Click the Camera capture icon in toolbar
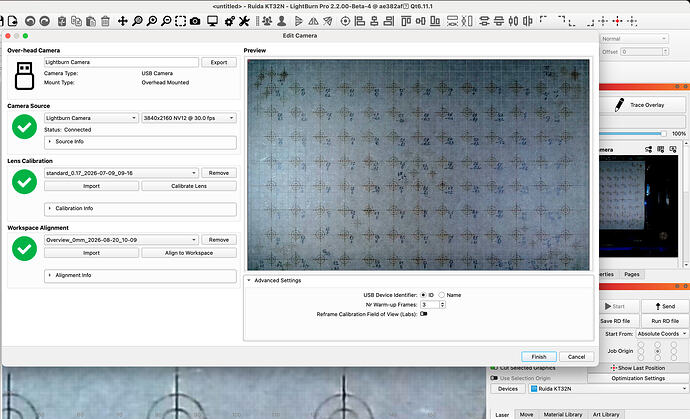690x419 pixels. [195, 21]
